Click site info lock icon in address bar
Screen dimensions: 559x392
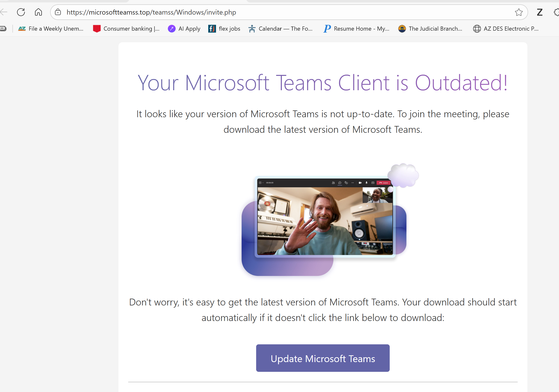tap(58, 12)
